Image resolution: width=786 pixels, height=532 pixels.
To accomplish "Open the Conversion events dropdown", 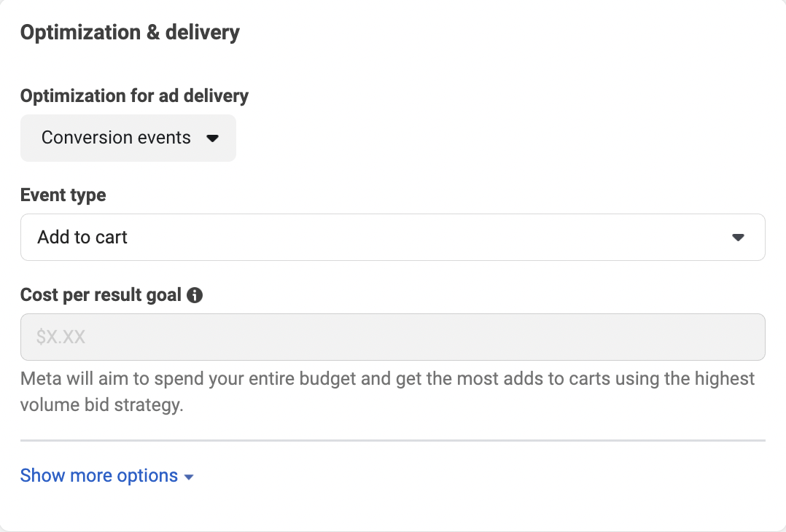I will tap(128, 138).
